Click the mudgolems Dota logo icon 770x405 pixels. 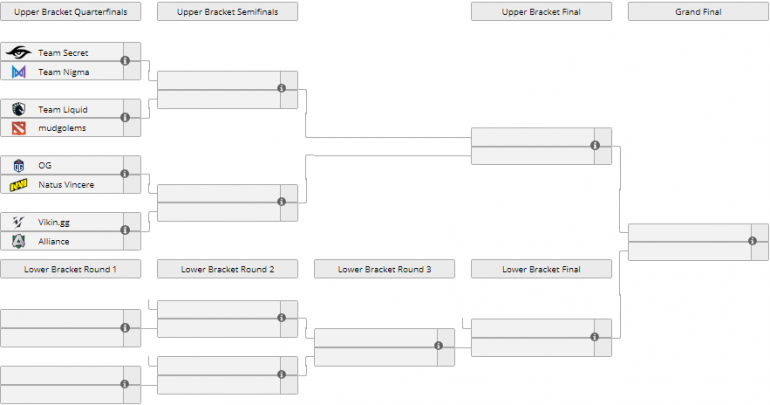pos(19,128)
